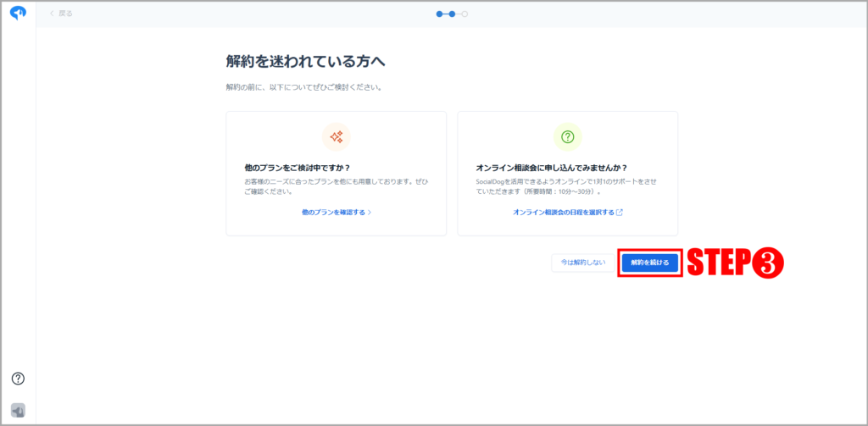Click the orange sparkle plan icon
868x426 pixels.
(336, 136)
